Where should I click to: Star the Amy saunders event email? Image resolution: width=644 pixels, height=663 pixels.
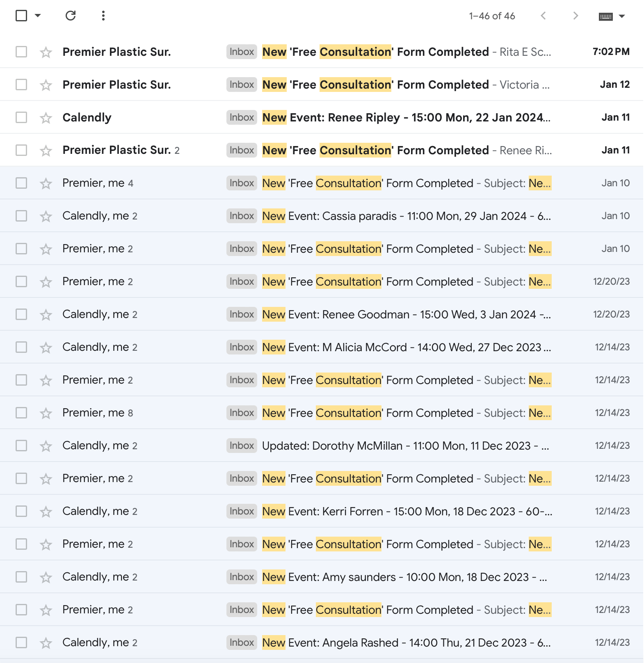(46, 577)
